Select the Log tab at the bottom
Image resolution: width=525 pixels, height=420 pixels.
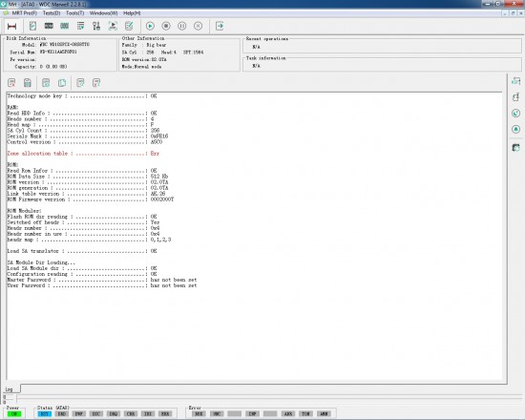pos(10,389)
